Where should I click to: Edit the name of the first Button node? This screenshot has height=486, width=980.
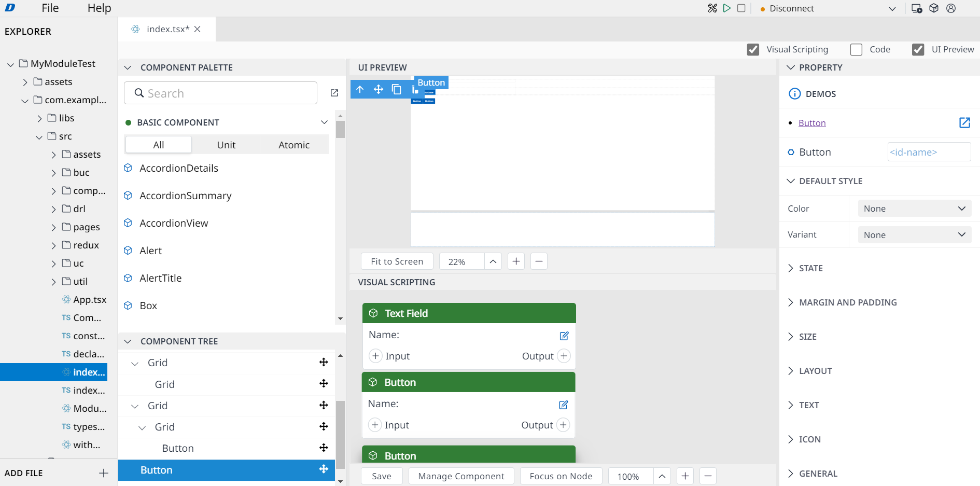[x=564, y=405]
